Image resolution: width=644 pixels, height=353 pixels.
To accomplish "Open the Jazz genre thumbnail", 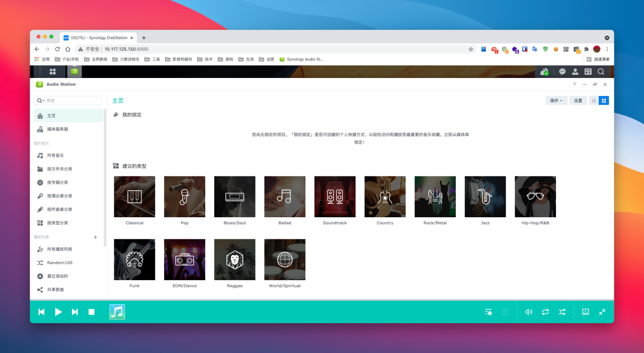I will click(x=485, y=196).
